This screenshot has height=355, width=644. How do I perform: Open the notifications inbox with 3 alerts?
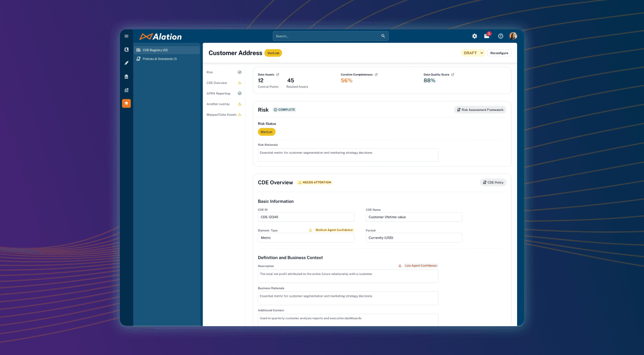(487, 36)
